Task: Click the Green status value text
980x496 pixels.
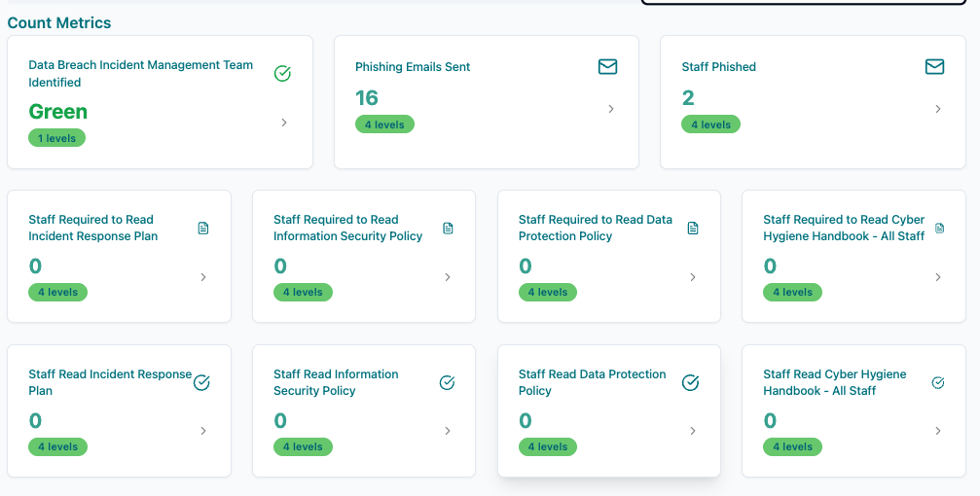Action: click(58, 112)
